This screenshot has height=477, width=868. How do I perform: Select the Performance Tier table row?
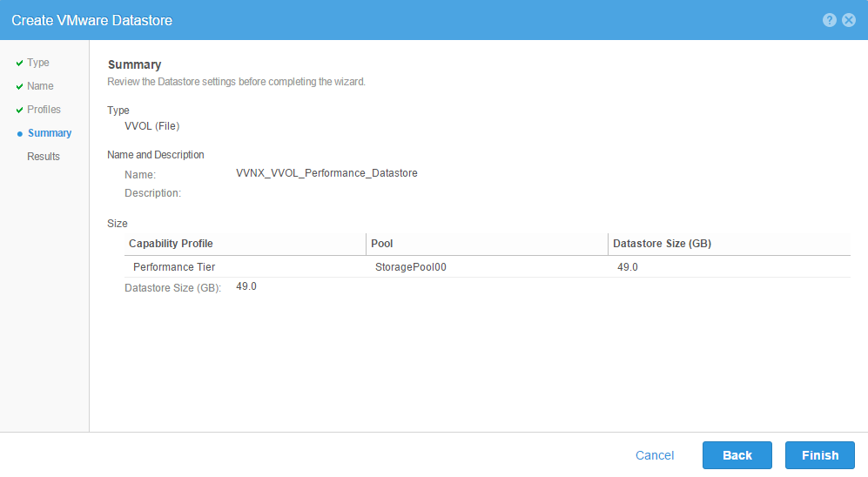174,267
